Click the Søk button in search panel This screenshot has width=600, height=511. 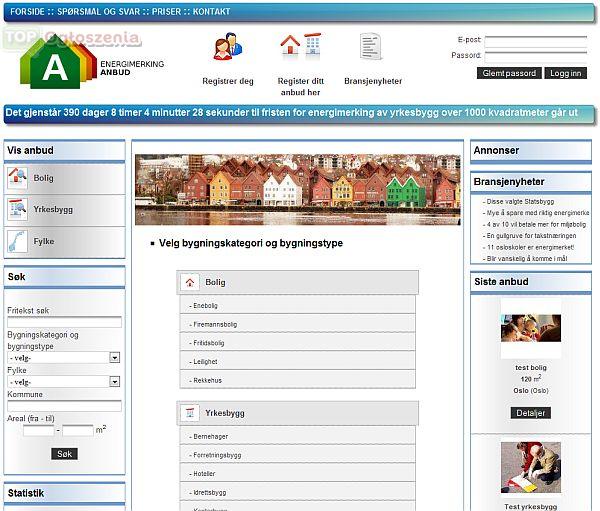click(64, 454)
